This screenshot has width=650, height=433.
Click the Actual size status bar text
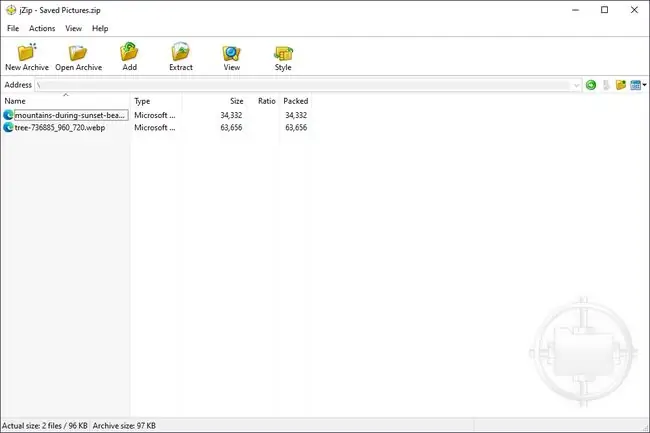pyautogui.click(x=45, y=426)
